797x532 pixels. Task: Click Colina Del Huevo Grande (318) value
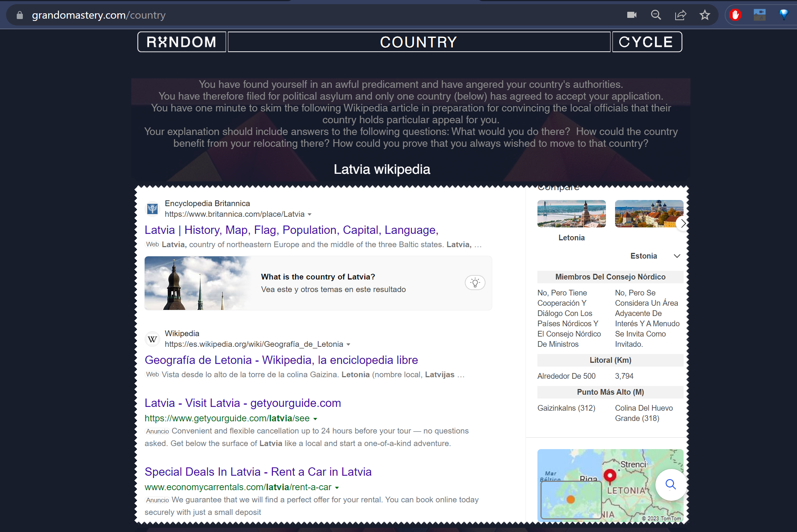[644, 413]
